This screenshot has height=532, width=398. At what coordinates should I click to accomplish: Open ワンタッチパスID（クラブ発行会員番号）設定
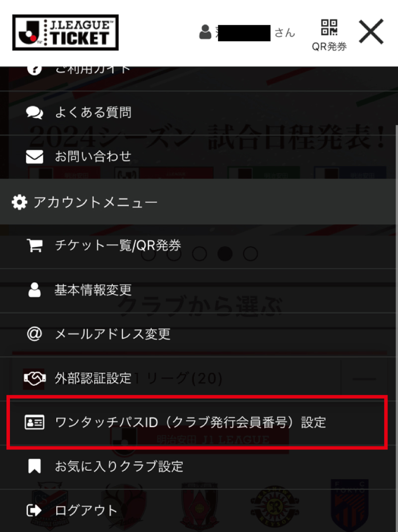(x=197, y=423)
